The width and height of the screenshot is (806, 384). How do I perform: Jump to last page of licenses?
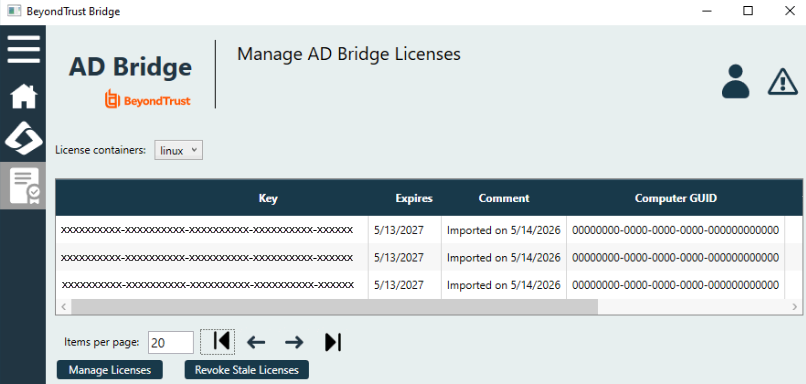point(333,342)
